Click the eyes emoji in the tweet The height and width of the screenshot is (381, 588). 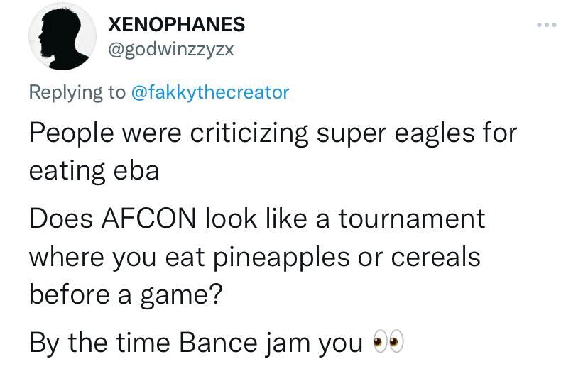pyautogui.click(x=388, y=343)
